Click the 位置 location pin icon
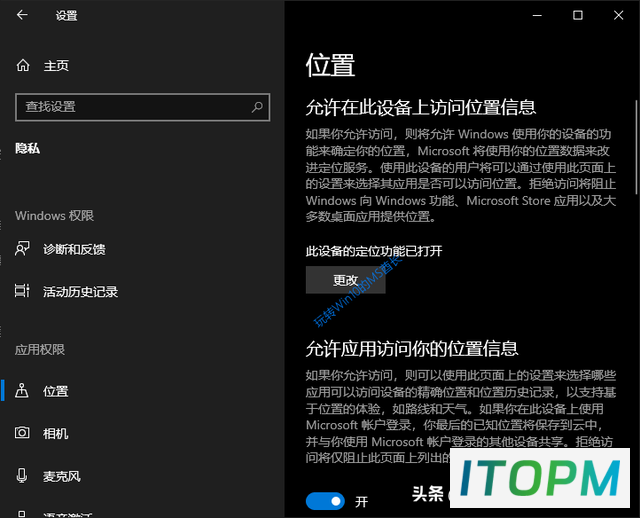The width and height of the screenshot is (640, 518). pyautogui.click(x=22, y=391)
